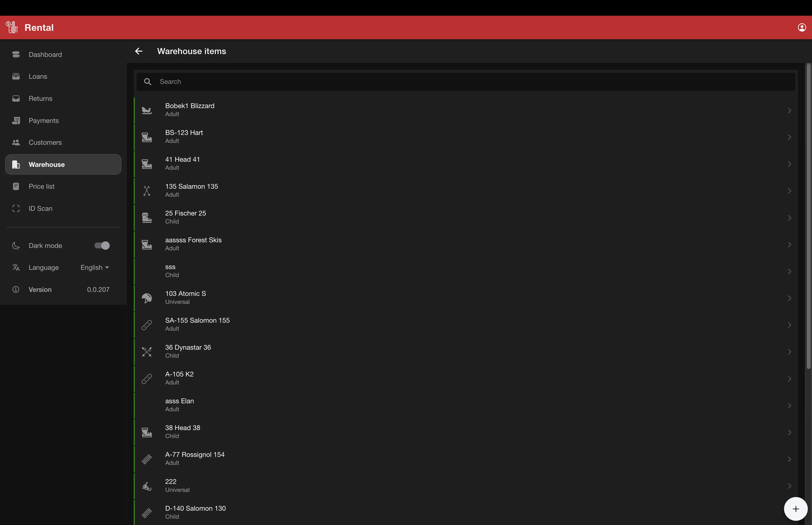Click the skis icon for A-77 Rossignol 154
The image size is (812, 525).
147,459
